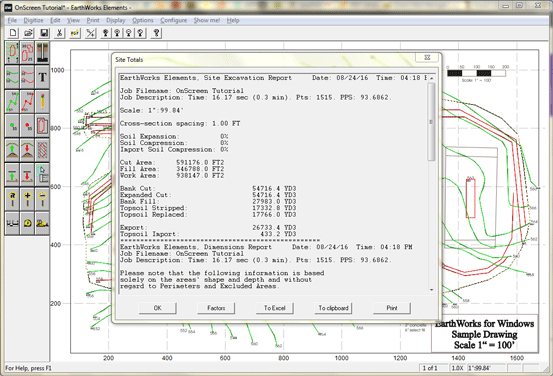The width and height of the screenshot is (553, 376).
Task: Click the crossed-arrows toolbar icon beside the ruler
Action: pyautogui.click(x=91, y=33)
